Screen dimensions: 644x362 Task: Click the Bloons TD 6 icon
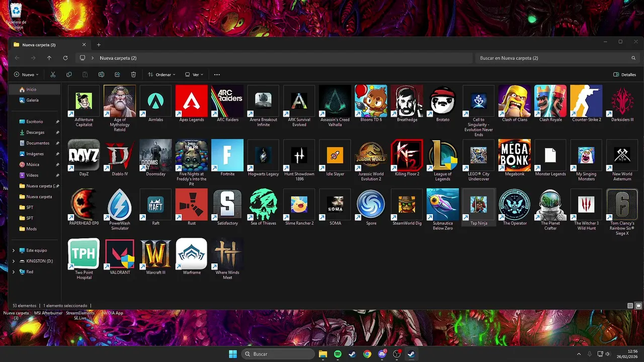[x=371, y=101]
